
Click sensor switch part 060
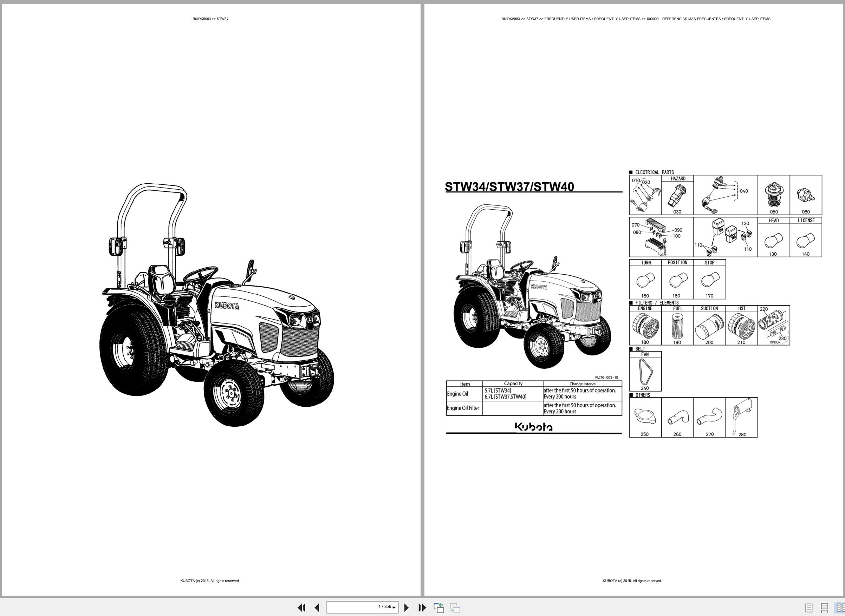(806, 195)
